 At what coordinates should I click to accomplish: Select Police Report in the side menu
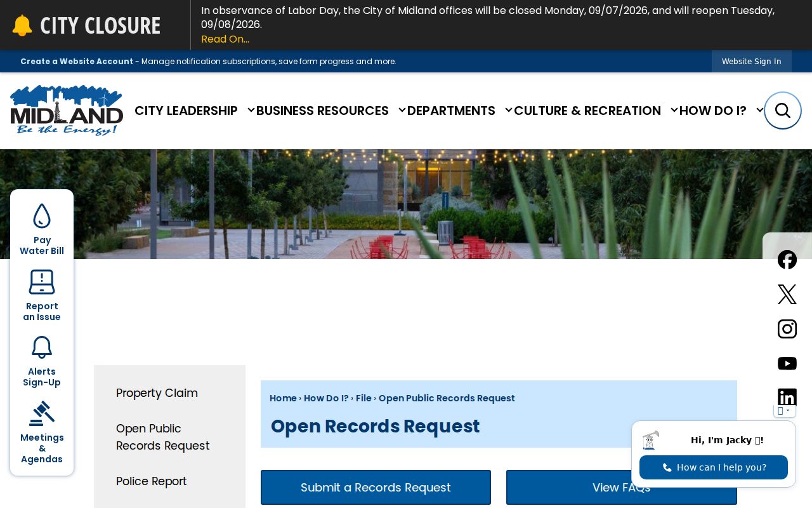pyautogui.click(x=151, y=481)
